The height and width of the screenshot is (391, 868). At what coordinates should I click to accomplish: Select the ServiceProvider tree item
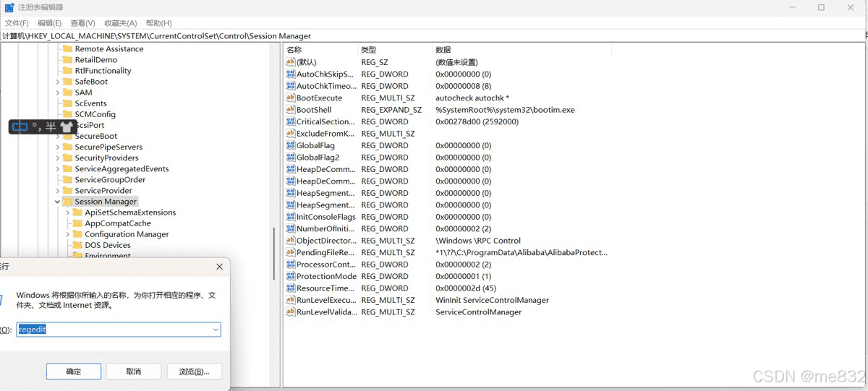point(103,191)
